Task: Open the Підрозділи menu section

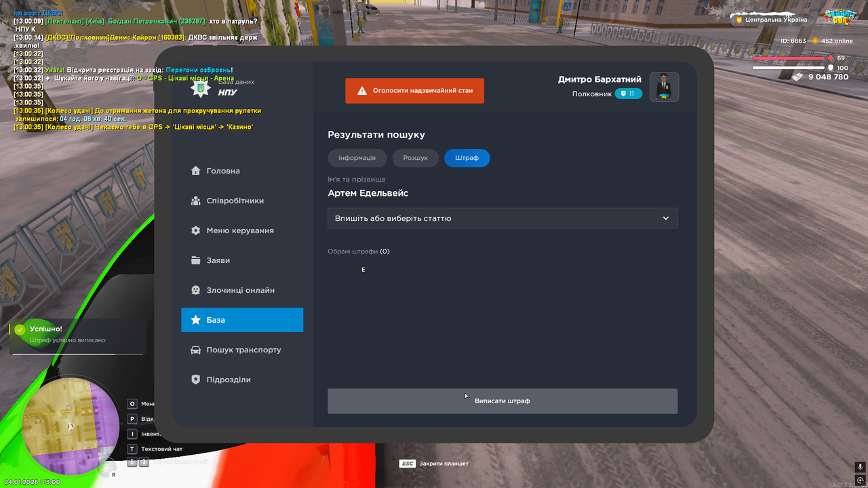Action: [242, 380]
